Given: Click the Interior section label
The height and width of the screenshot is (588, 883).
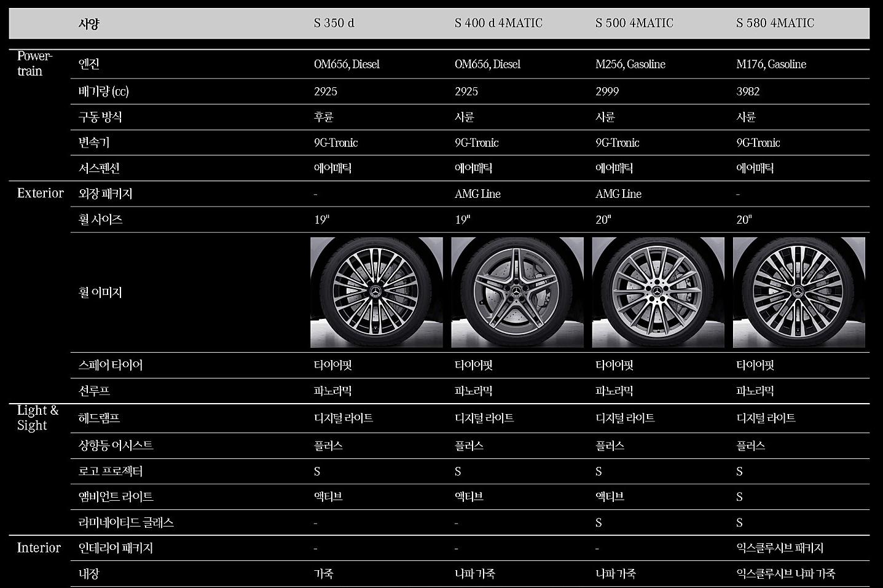Looking at the screenshot, I should tap(39, 547).
